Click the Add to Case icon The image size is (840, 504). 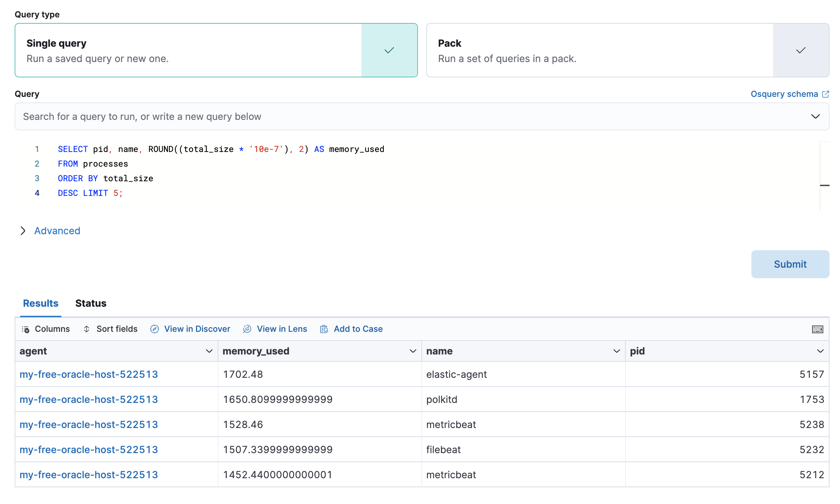pos(324,329)
